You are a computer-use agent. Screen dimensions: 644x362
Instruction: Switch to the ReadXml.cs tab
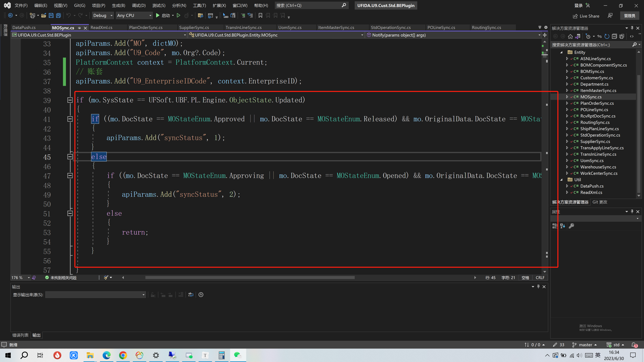(101, 27)
